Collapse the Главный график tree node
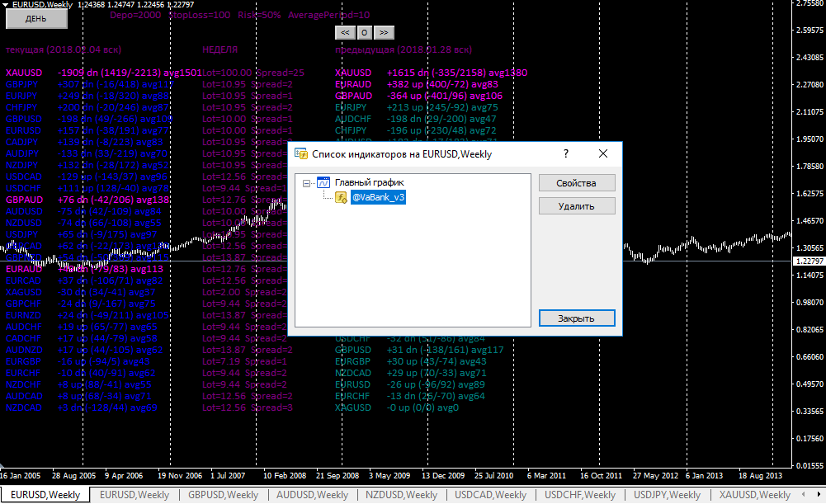The width and height of the screenshot is (826, 504). coord(307,183)
